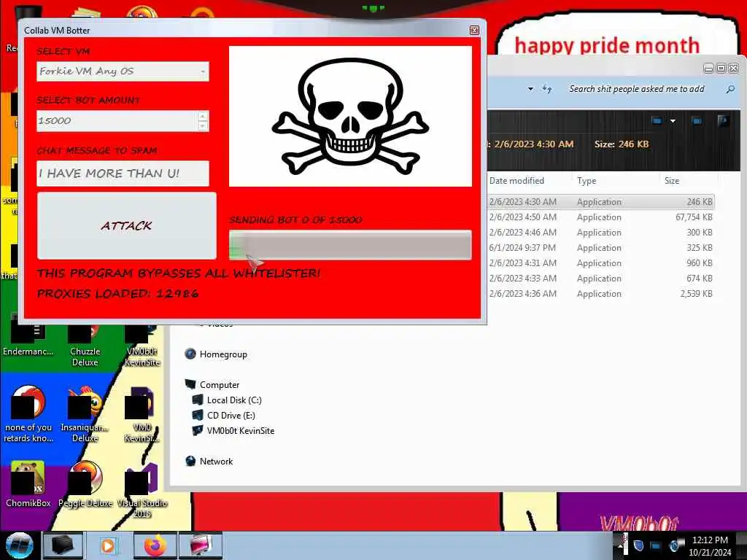
Task: Click the chat message to spam text box
Action: coord(123,174)
